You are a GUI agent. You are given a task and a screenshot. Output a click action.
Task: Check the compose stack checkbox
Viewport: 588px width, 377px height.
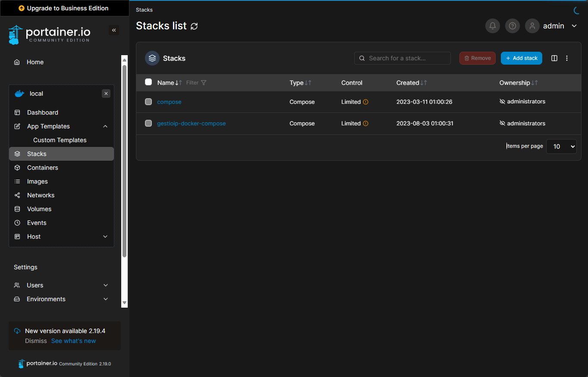(x=148, y=102)
